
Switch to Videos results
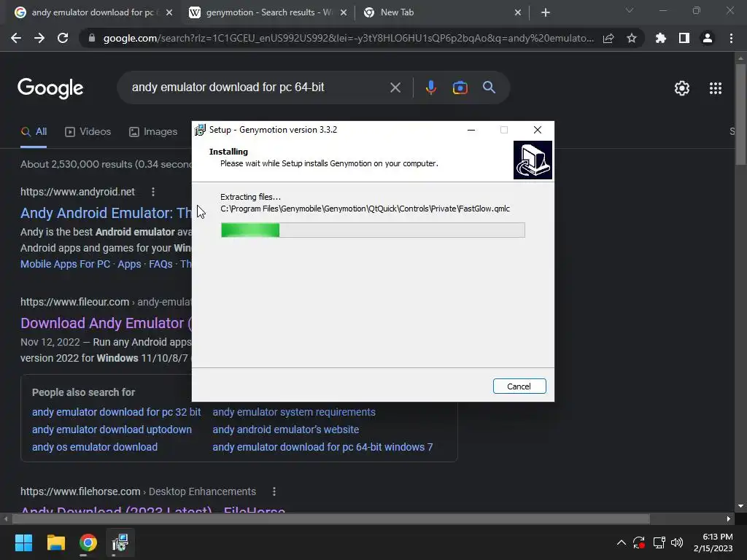click(x=88, y=132)
